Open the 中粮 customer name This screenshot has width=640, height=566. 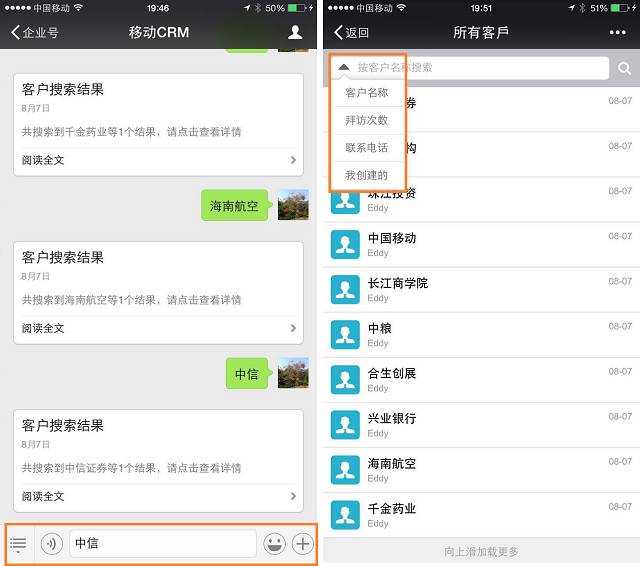[x=380, y=328]
